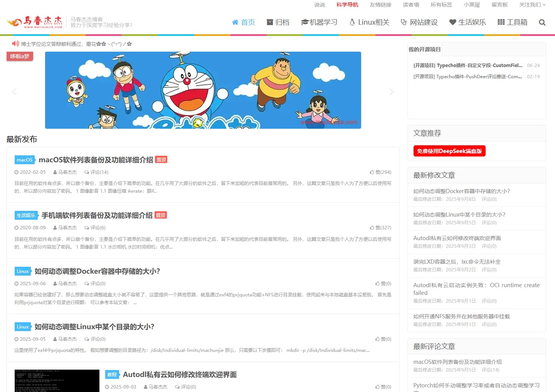Click the 哆啦a梦 banner label

point(19,56)
